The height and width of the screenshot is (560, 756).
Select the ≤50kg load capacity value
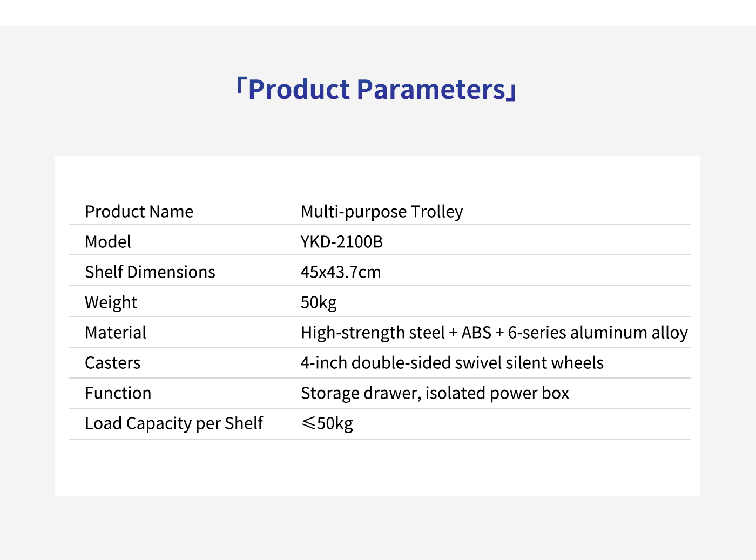pyautogui.click(x=327, y=423)
